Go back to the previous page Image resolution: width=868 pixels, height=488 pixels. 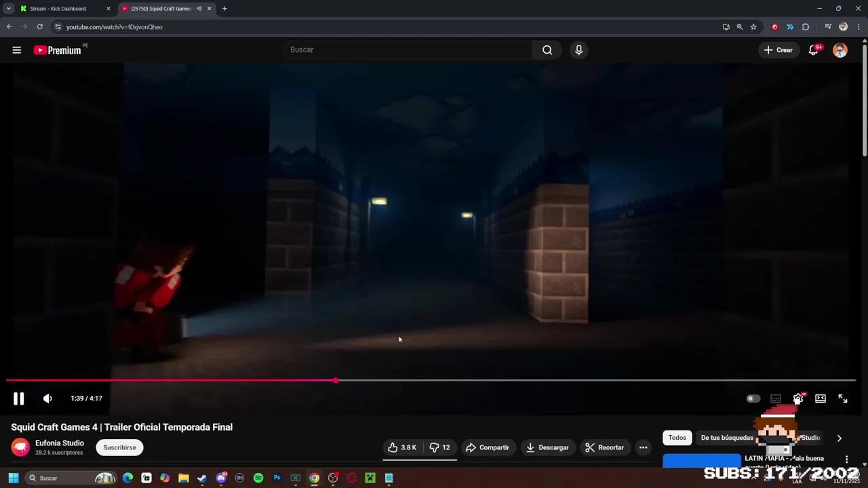coord(9,27)
